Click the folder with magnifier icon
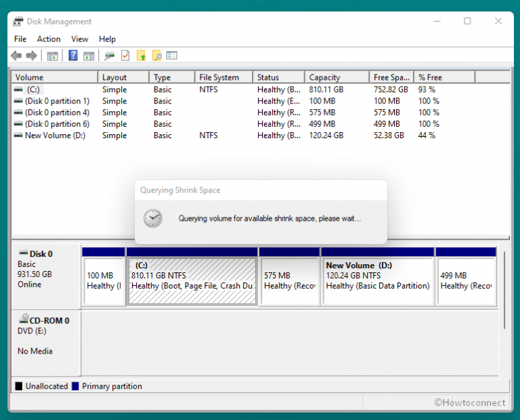 tap(156, 56)
